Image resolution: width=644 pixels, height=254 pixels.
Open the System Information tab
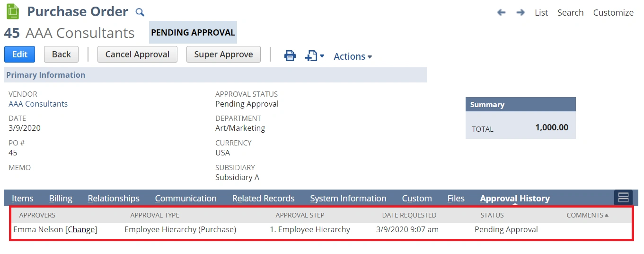pos(348,199)
